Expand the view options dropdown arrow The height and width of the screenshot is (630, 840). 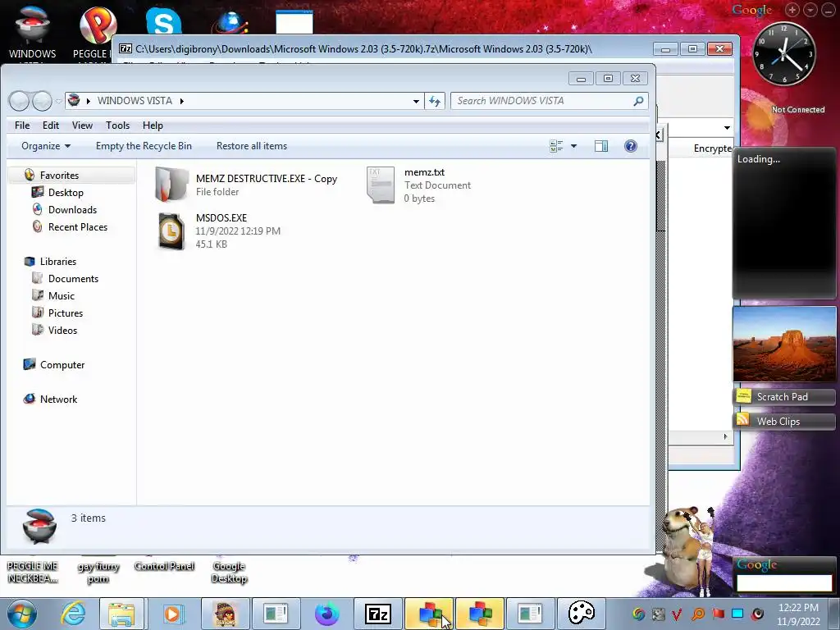tap(573, 146)
